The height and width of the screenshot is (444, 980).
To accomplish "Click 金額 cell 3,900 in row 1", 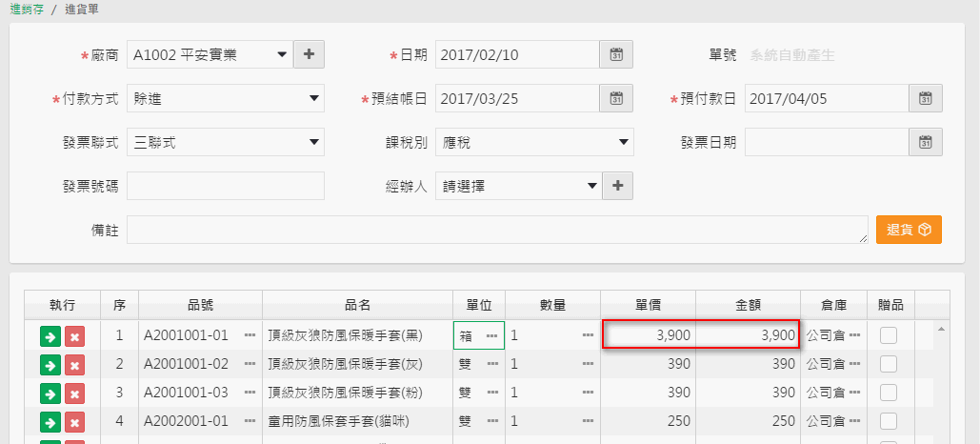I will click(x=748, y=335).
